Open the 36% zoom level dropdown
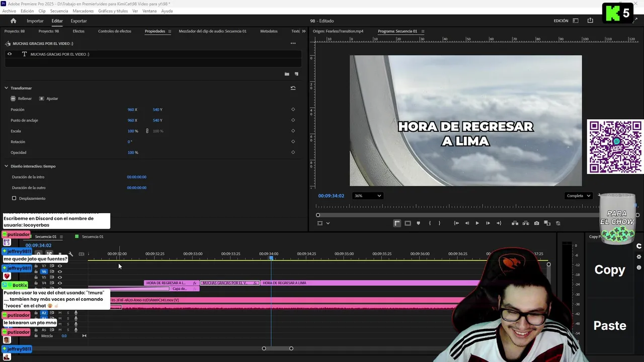This screenshot has height=362, width=644. point(368,196)
